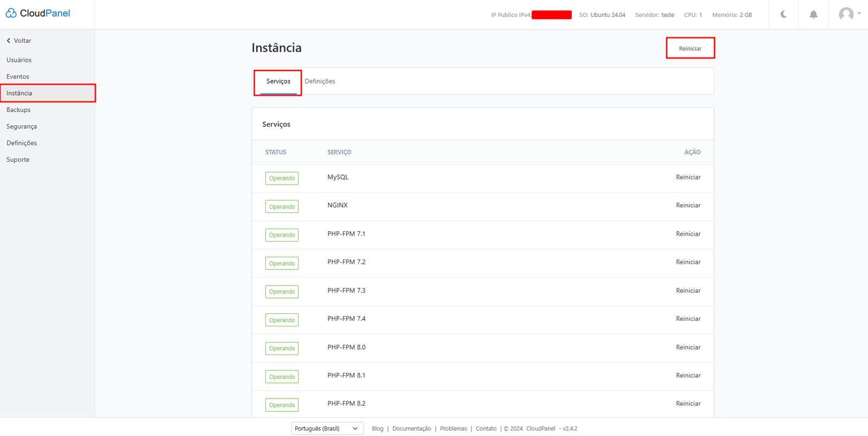Restart the NGINX service
The width and height of the screenshot is (868, 436).
point(688,205)
